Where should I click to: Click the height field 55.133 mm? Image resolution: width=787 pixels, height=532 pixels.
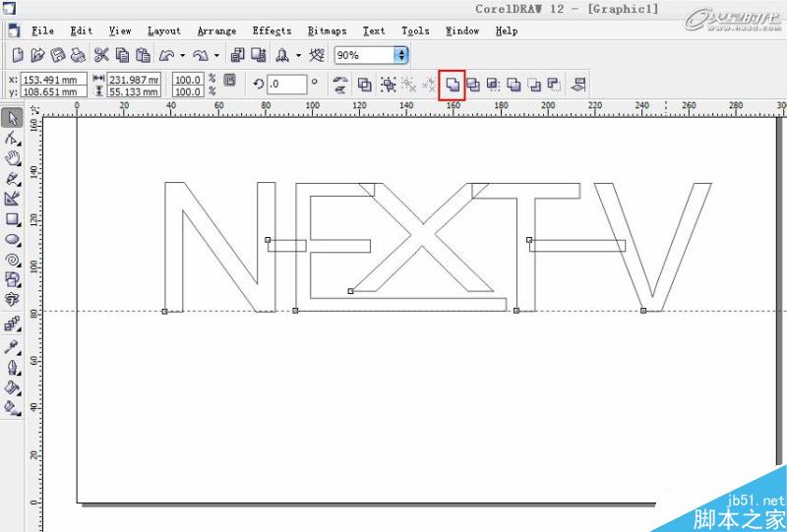[134, 91]
